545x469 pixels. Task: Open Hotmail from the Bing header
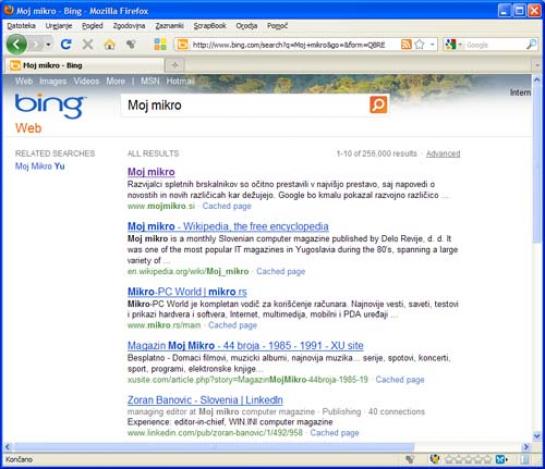pos(180,81)
